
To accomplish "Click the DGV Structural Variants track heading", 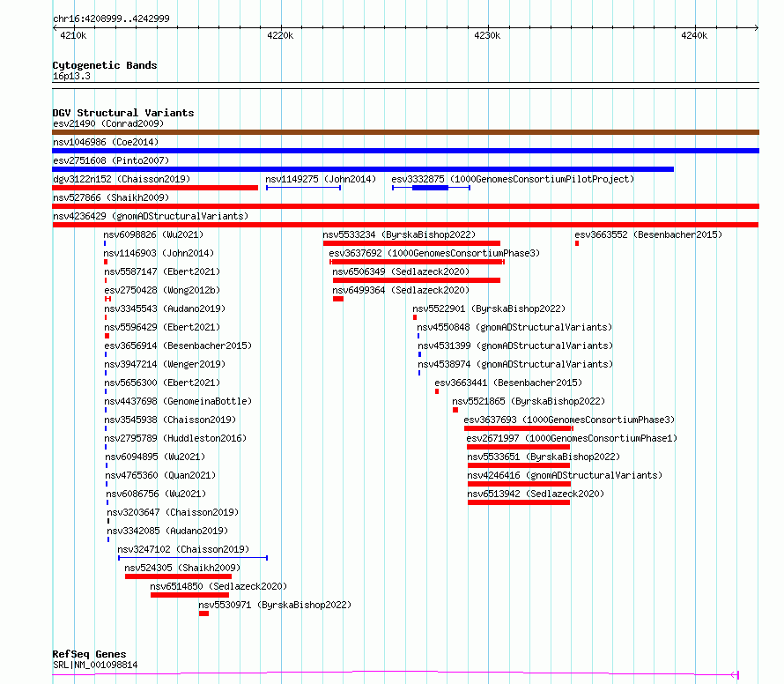I will coord(123,113).
